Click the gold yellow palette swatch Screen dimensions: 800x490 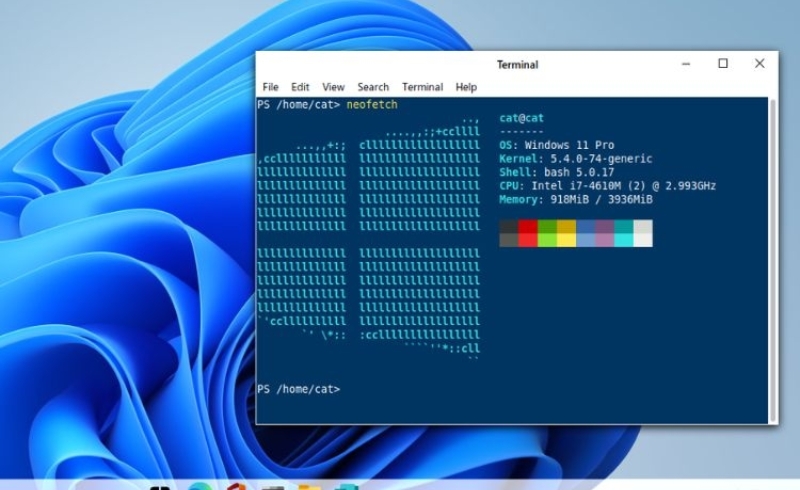566,227
